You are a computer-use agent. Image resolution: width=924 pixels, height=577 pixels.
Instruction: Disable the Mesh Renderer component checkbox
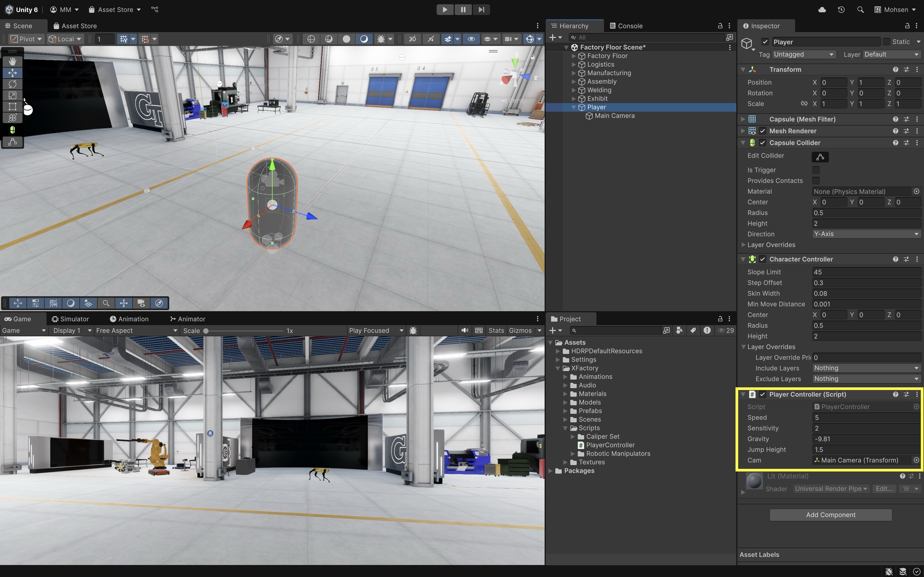(763, 131)
